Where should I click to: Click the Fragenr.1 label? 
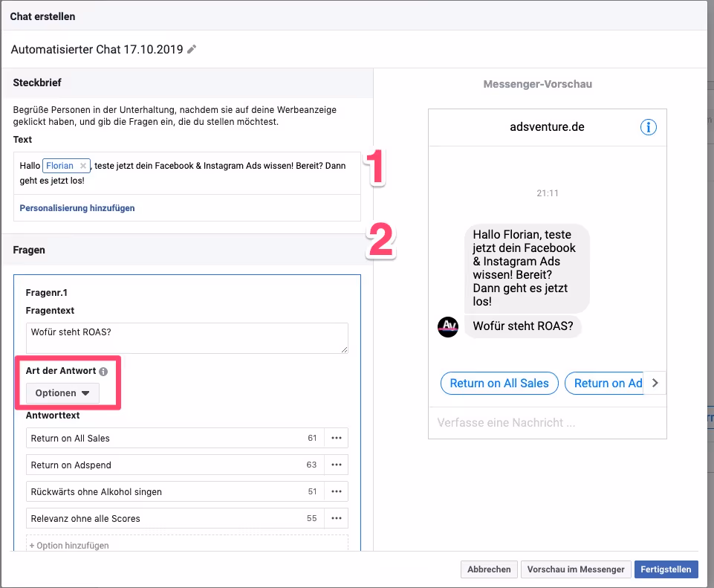click(47, 293)
